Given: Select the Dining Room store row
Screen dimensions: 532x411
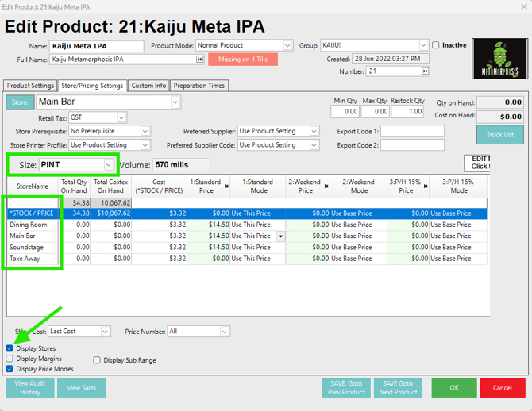Looking at the screenshot, I should click(x=29, y=225).
